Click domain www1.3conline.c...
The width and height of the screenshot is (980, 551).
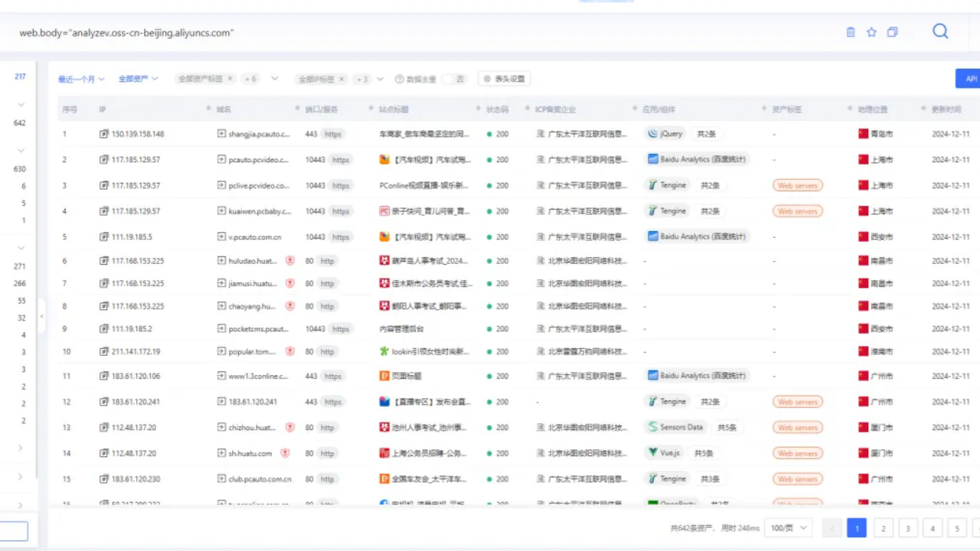click(258, 377)
